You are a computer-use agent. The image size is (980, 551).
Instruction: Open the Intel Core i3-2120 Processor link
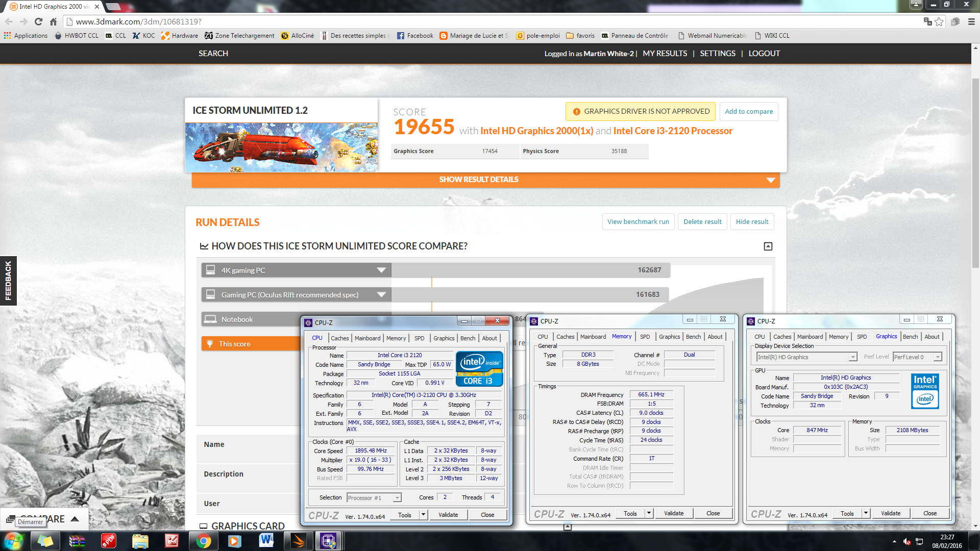pos(673,131)
